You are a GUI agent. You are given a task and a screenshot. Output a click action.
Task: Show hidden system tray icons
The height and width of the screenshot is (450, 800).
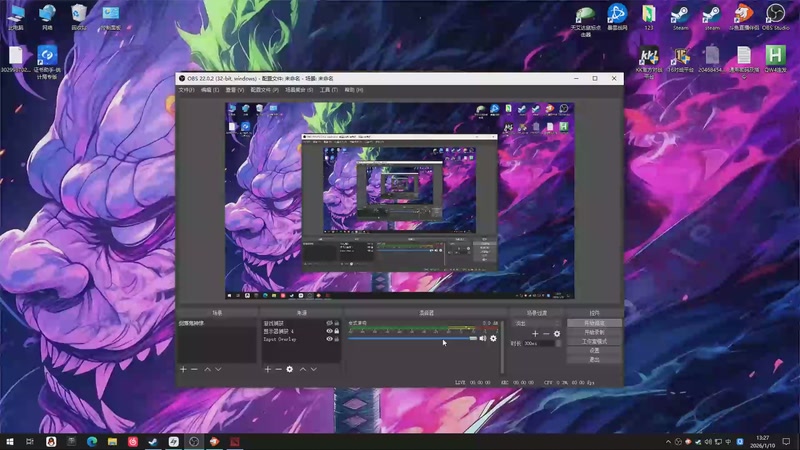coord(668,441)
